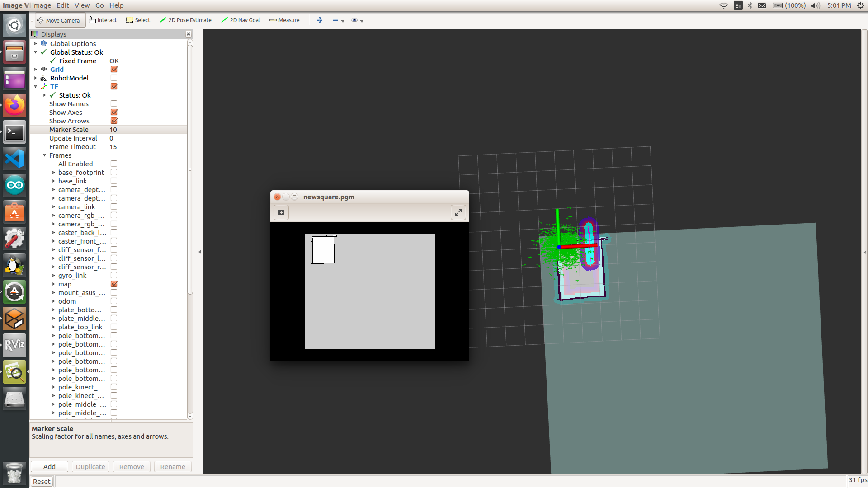Open the Trash in the dock
Image resolution: width=868 pixels, height=488 pixels.
(x=14, y=473)
